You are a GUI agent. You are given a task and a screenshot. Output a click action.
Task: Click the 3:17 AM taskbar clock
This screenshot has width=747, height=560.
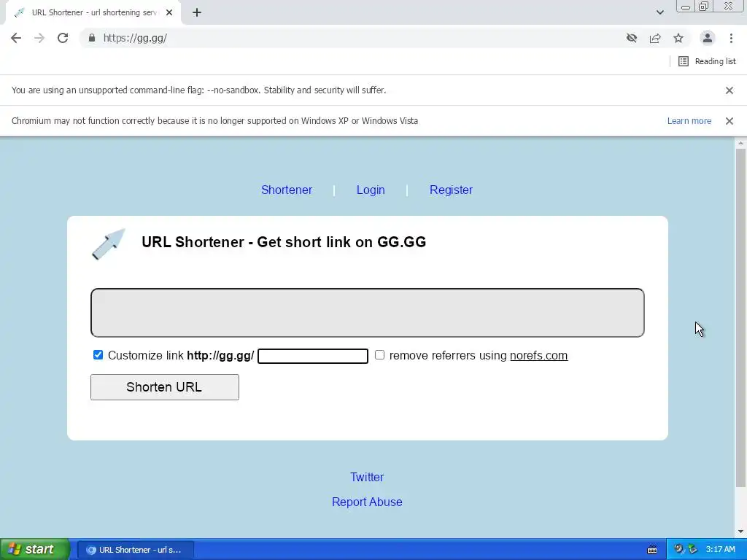tap(720, 550)
